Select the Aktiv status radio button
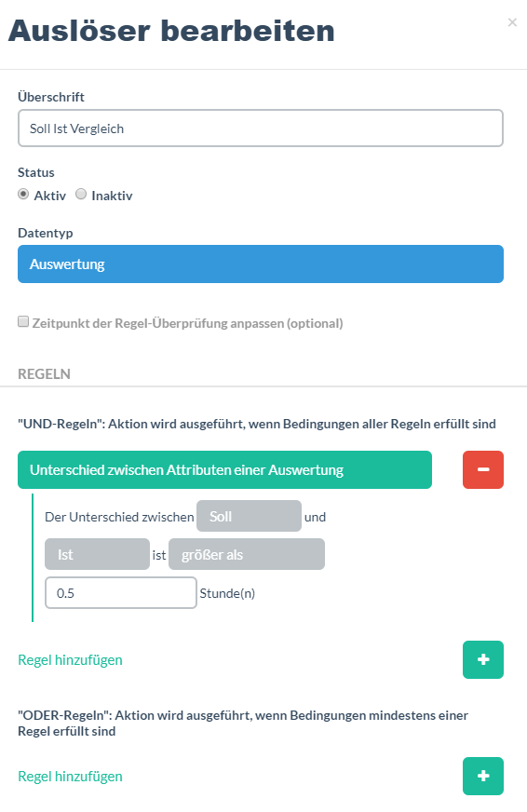 coord(23,195)
